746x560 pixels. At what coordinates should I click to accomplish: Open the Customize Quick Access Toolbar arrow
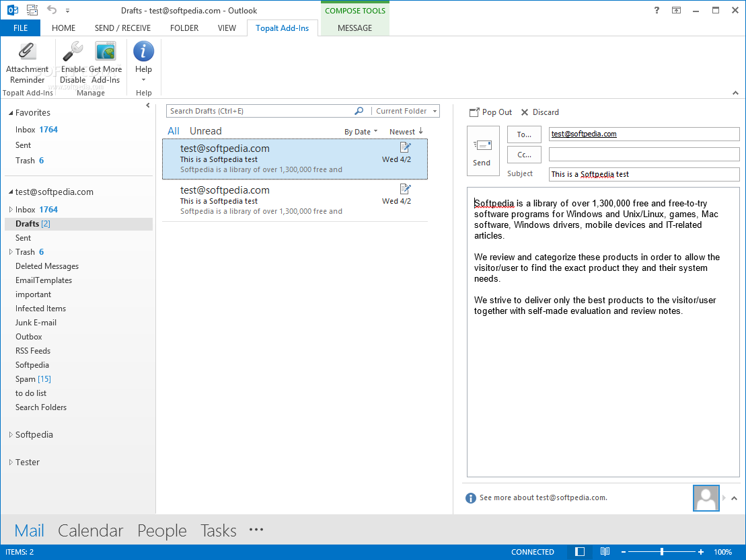(67, 11)
